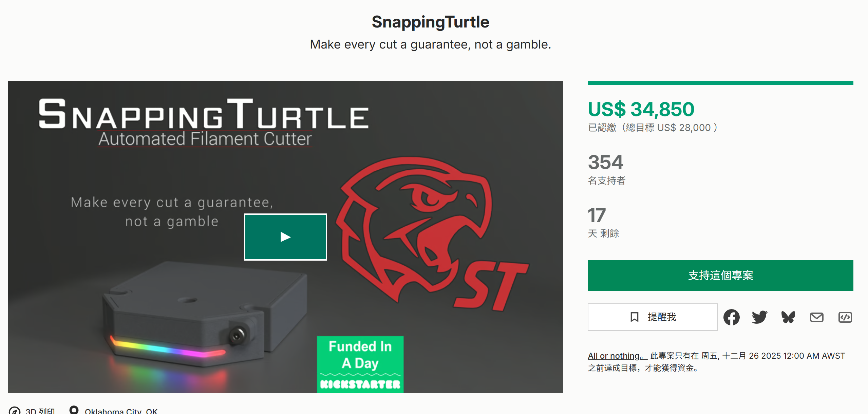Share via the Bluesky butterfly icon

(x=788, y=317)
